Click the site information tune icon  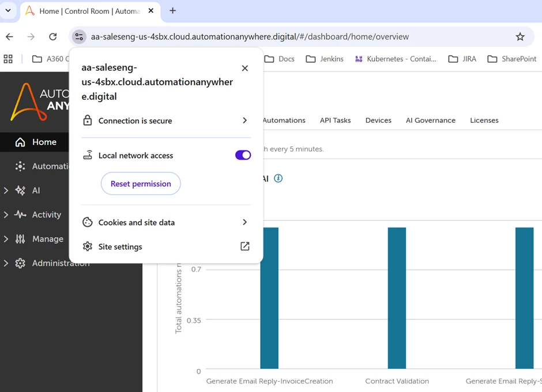coord(79,37)
